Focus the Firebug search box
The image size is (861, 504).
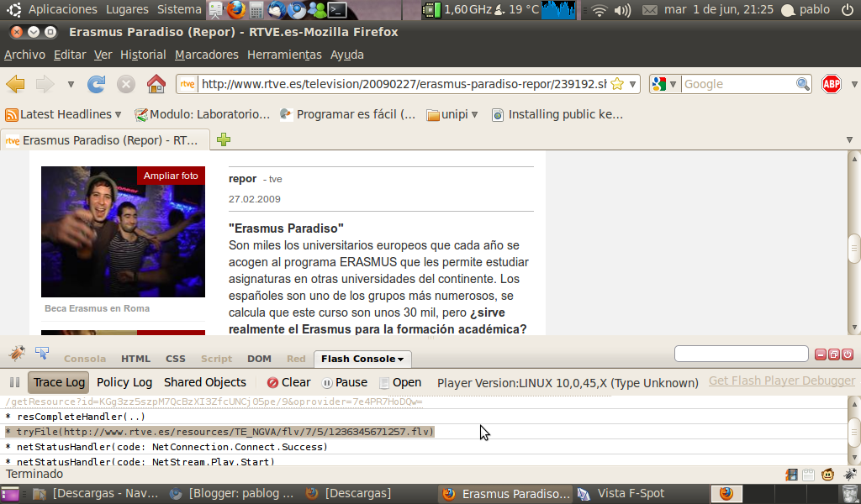click(x=742, y=354)
